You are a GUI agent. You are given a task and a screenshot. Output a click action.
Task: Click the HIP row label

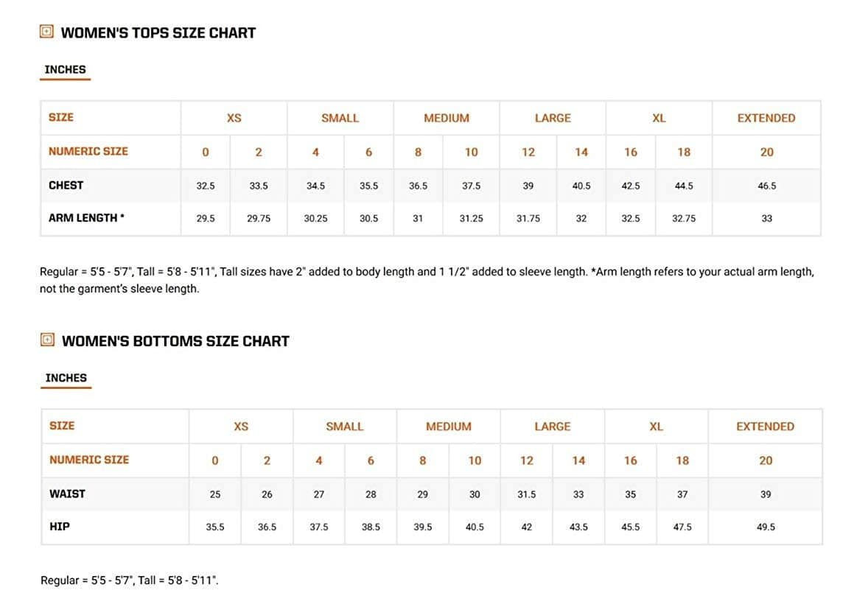(60, 527)
